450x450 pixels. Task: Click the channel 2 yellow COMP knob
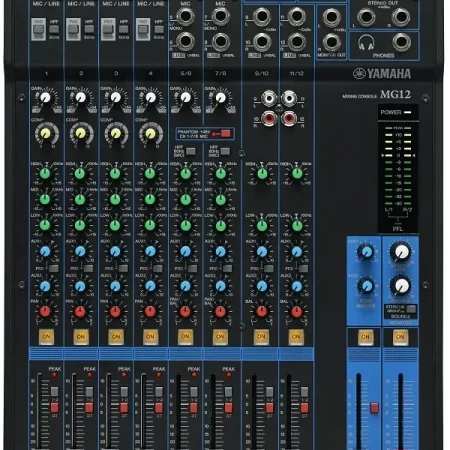point(80,133)
